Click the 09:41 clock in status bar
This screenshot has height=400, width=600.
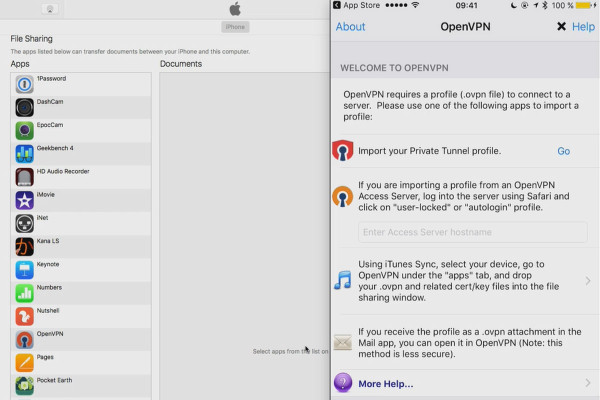pyautogui.click(x=466, y=5)
